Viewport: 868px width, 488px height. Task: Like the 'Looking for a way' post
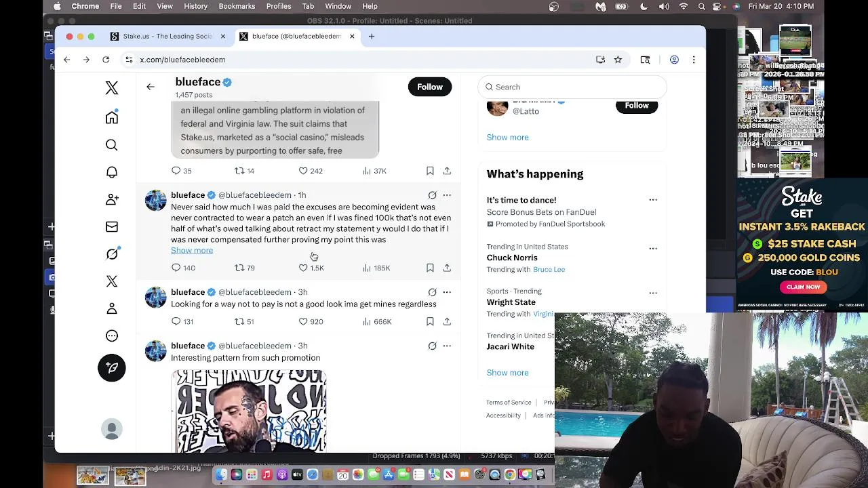(303, 321)
